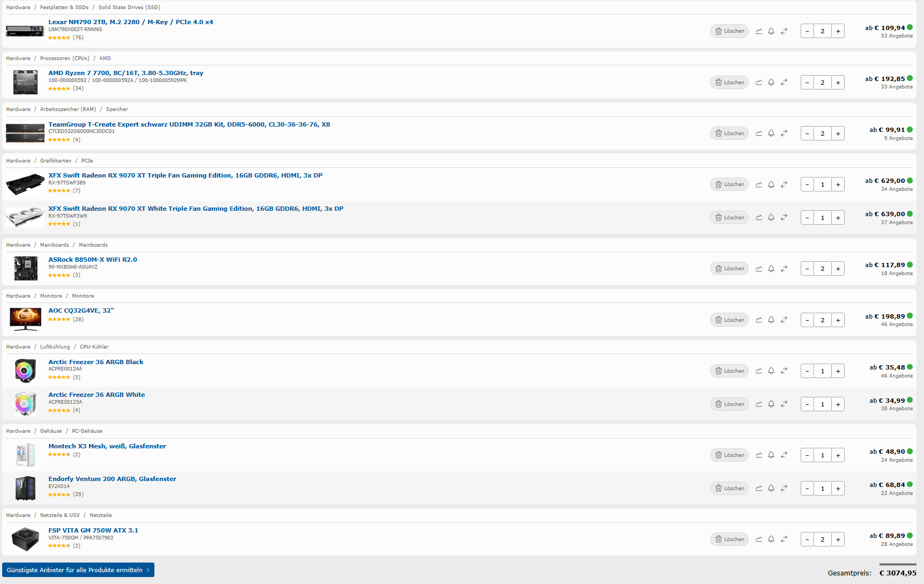
Task: Open price history chart for AOC CQ32G4VE monitor
Action: click(759, 320)
